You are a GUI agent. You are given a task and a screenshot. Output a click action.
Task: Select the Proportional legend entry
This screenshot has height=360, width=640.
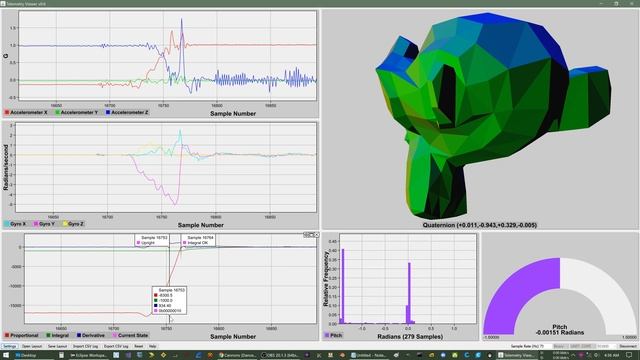pos(22,335)
